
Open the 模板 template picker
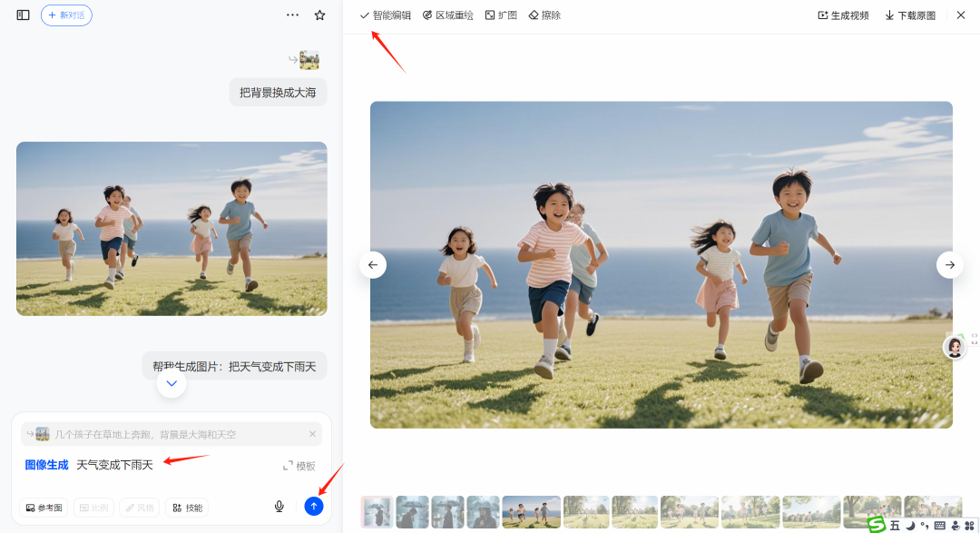(x=299, y=466)
